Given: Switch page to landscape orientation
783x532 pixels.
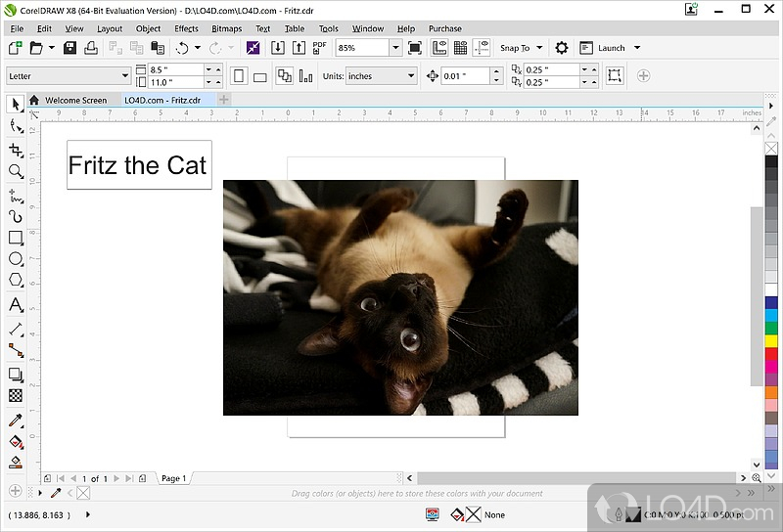Looking at the screenshot, I should (x=260, y=76).
